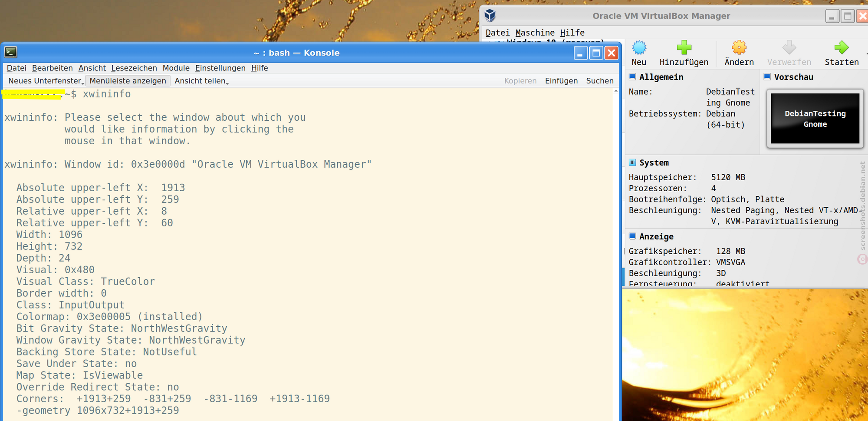This screenshot has width=868, height=421.
Task: Open the Ansicht menu in Konsole
Action: click(92, 68)
